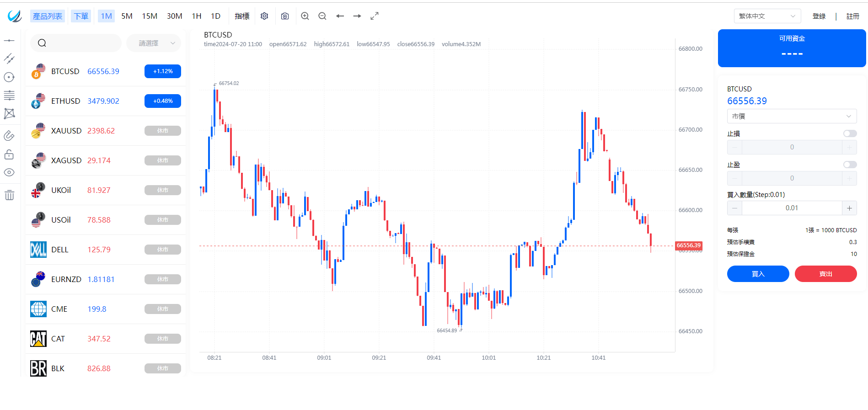Switch to the 1D timeframe

(x=215, y=16)
